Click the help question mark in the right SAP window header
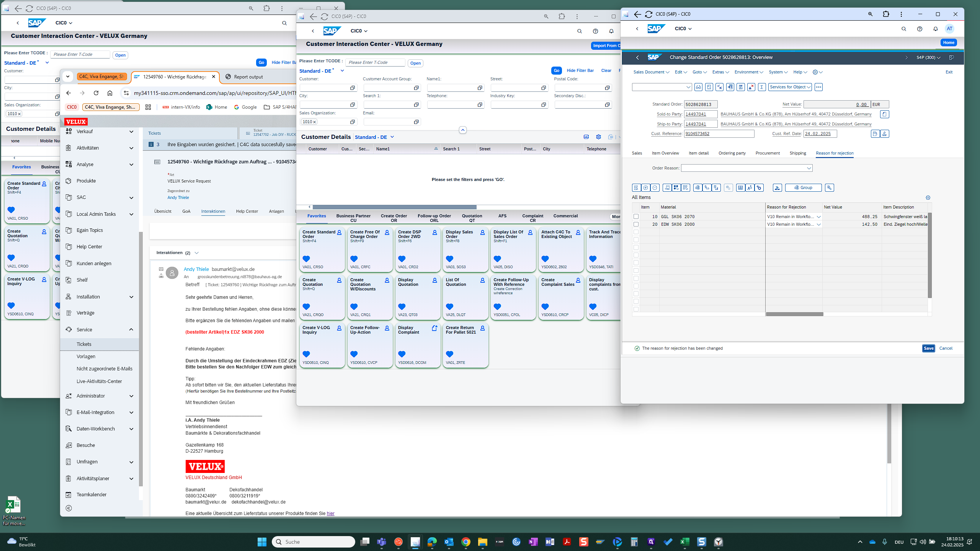 click(x=920, y=29)
